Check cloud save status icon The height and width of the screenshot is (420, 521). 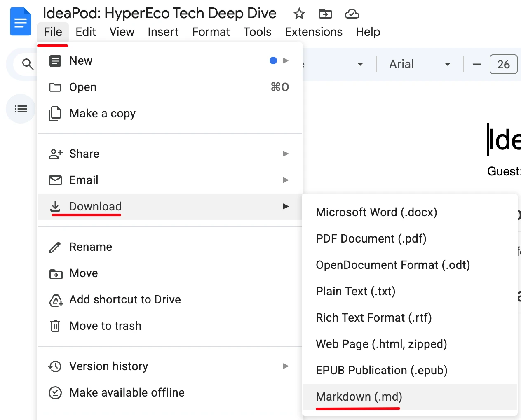tap(352, 14)
